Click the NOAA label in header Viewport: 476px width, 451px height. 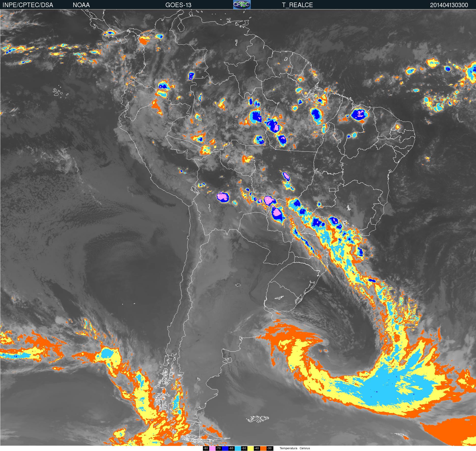click(x=81, y=5)
